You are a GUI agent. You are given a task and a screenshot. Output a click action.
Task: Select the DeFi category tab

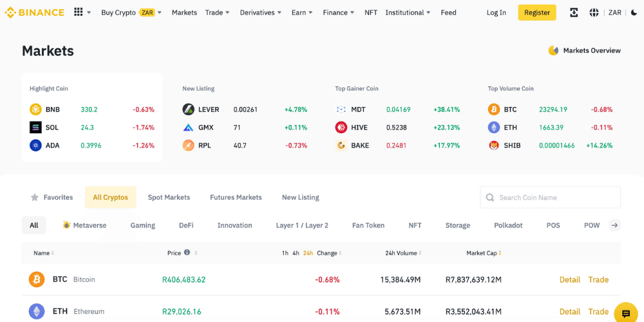click(186, 225)
